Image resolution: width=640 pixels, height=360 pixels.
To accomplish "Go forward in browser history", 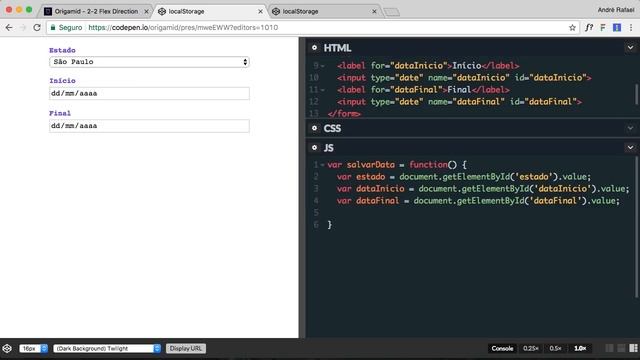I will [x=23, y=27].
